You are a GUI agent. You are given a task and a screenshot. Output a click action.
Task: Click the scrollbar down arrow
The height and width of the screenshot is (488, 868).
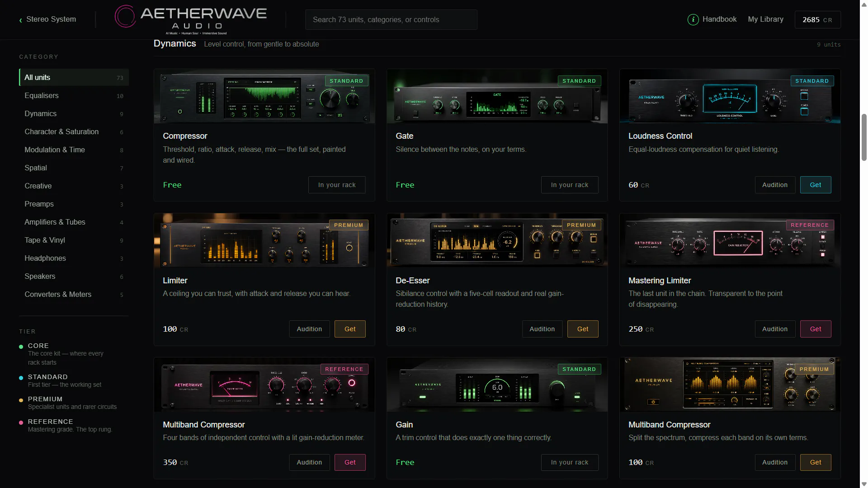pos(864,483)
